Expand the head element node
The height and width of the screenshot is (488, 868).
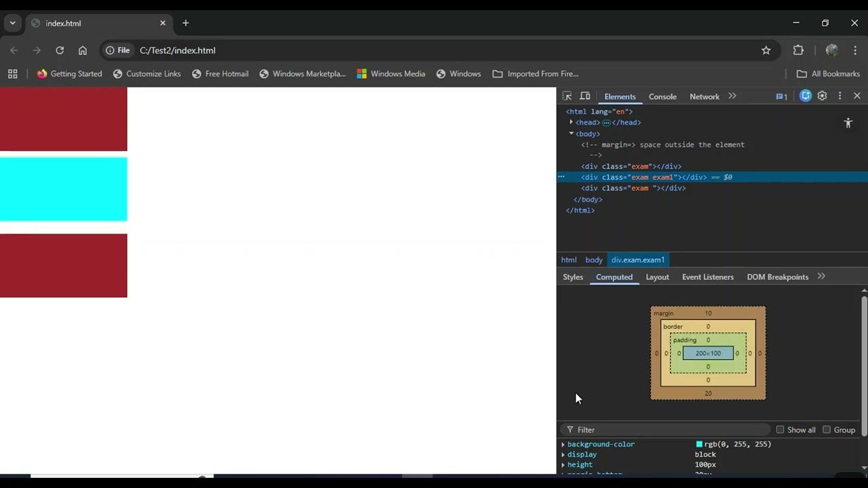click(571, 123)
